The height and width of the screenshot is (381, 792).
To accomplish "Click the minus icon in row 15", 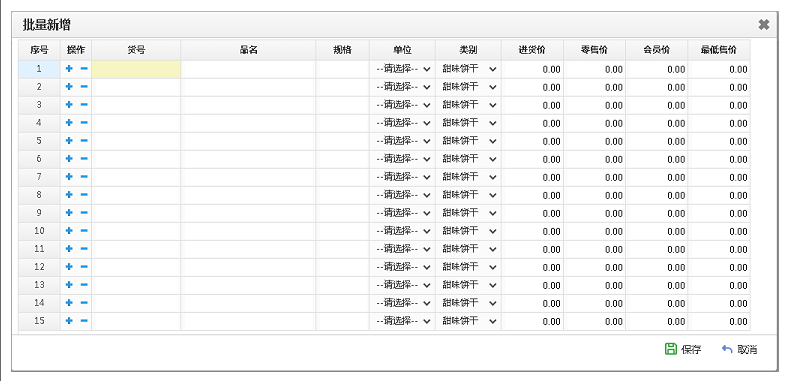I will (84, 321).
